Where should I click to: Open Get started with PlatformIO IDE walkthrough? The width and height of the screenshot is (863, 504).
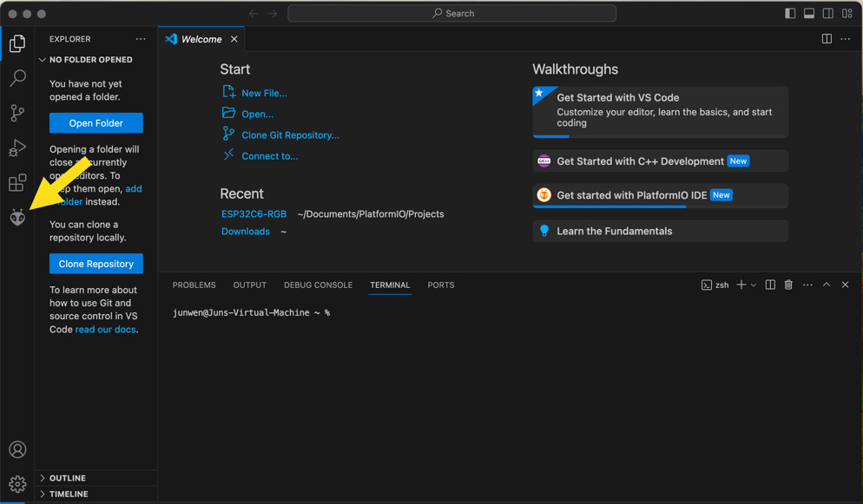(660, 196)
